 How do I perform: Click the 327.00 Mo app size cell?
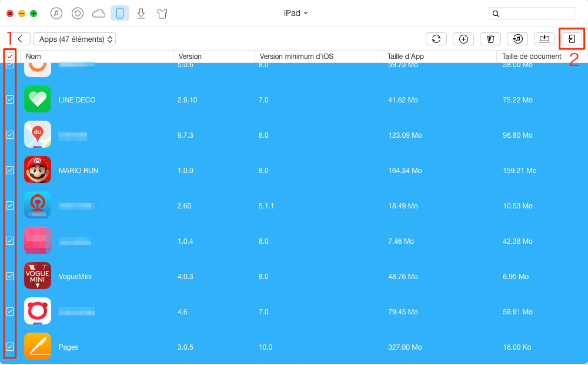405,347
